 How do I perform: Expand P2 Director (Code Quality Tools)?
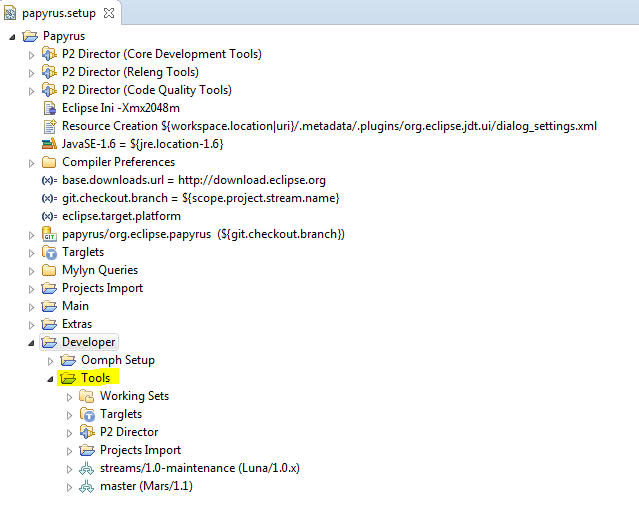(31, 91)
